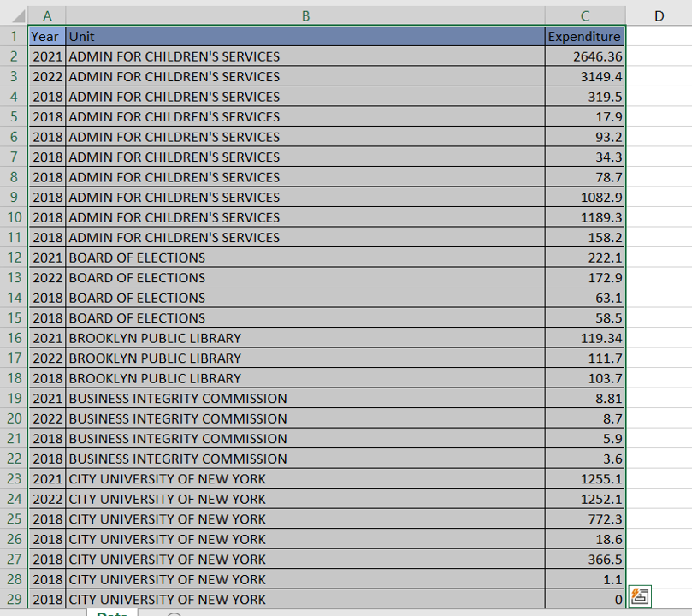Click the cell with 34.3

(x=585, y=157)
